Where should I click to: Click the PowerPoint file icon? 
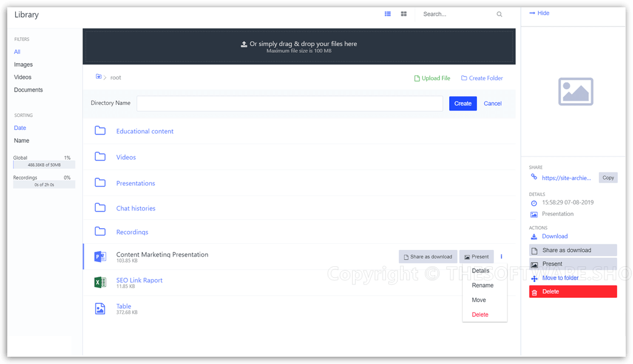click(x=100, y=257)
